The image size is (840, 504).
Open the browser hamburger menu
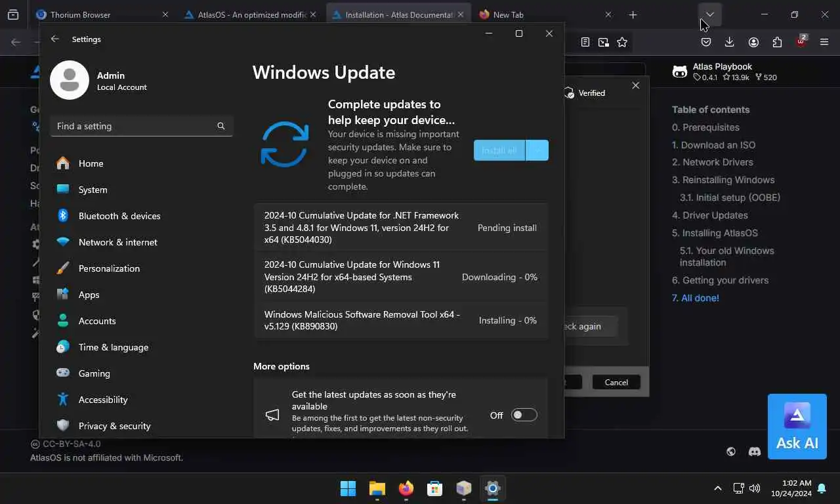pyautogui.click(x=824, y=42)
